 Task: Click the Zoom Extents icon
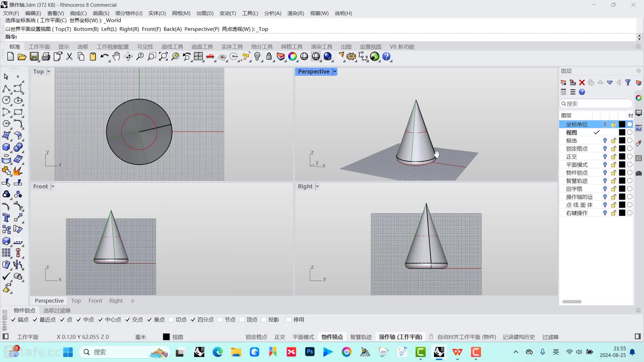click(163, 57)
